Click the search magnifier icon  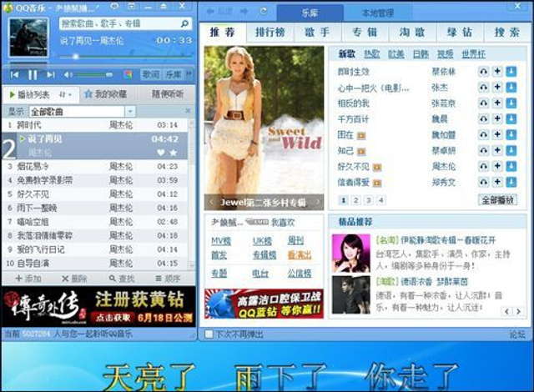click(x=184, y=23)
